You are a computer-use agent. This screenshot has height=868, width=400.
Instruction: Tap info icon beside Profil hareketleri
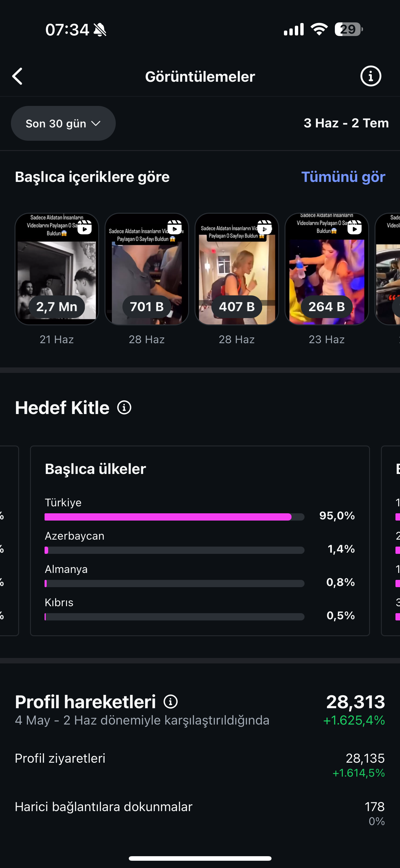(x=171, y=702)
